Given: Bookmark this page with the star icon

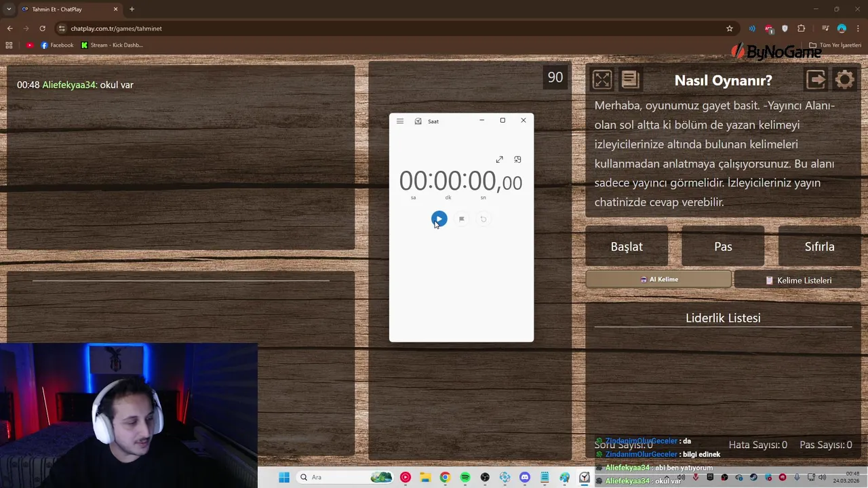Looking at the screenshot, I should coord(730,28).
